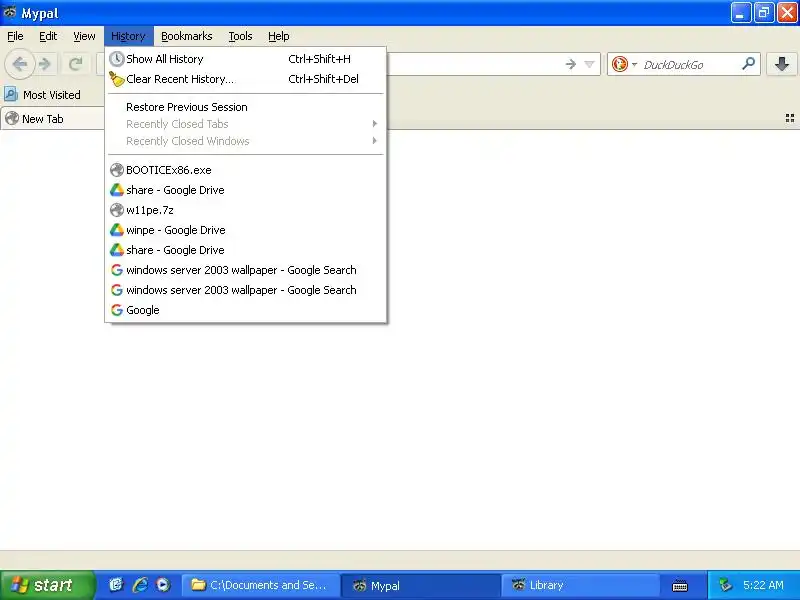Click the Back navigation arrow button

click(19, 64)
